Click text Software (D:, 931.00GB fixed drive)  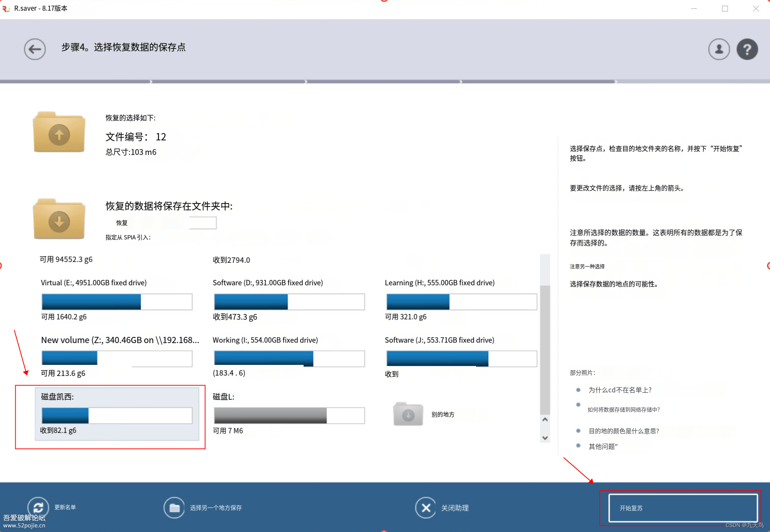click(x=268, y=283)
